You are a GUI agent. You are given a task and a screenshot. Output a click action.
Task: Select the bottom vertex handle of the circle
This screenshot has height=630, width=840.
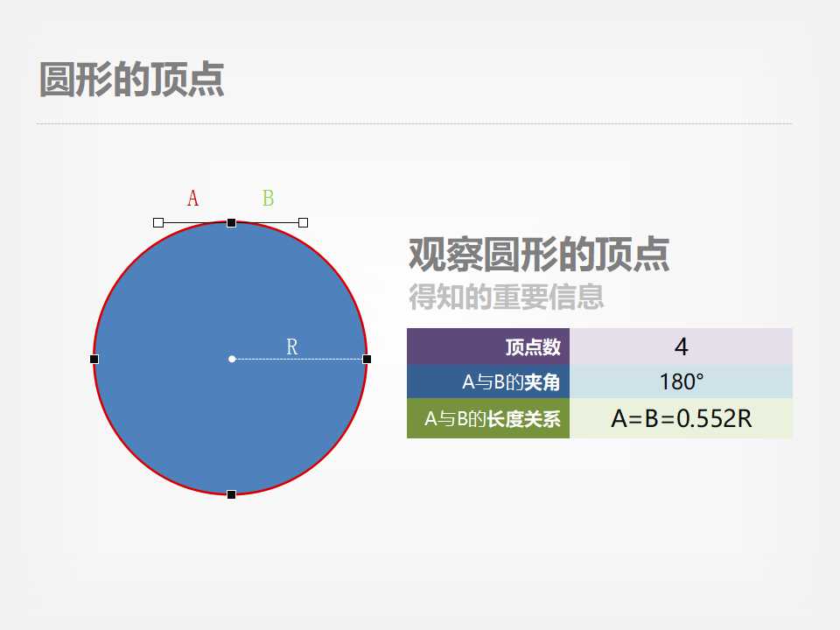(x=231, y=493)
